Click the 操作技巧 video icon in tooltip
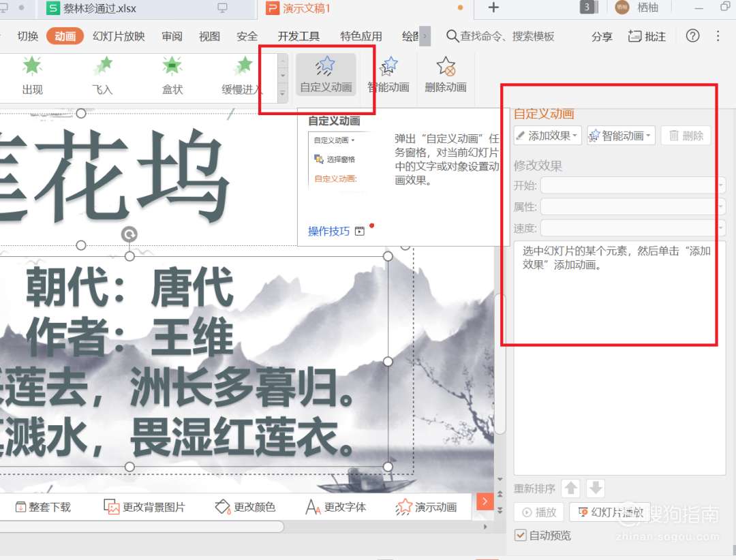This screenshot has width=736, height=560. point(360,231)
